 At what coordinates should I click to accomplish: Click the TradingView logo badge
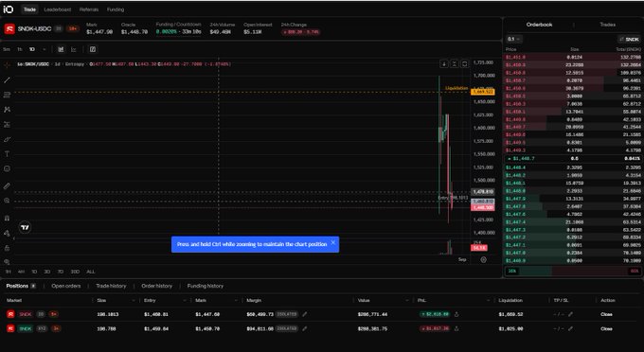25,227
